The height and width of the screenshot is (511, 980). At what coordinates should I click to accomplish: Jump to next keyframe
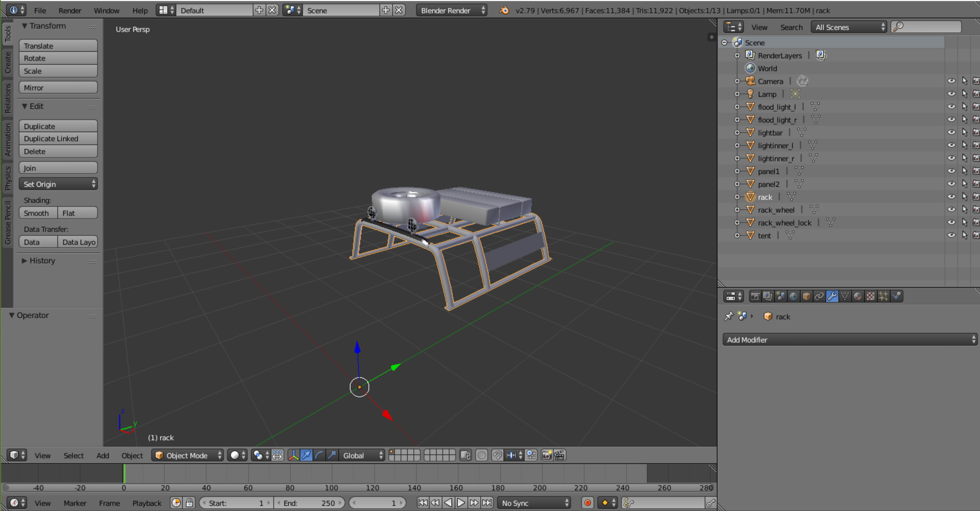point(474,503)
